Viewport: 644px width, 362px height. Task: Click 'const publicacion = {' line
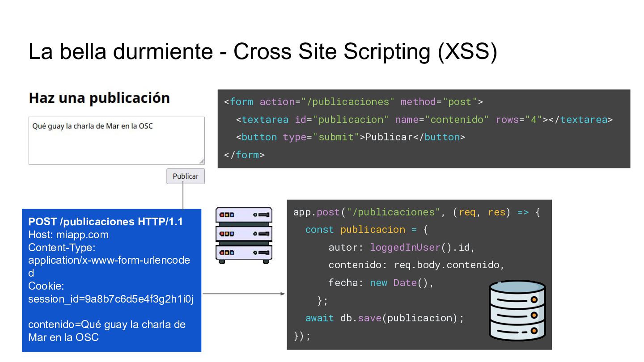[x=367, y=230]
